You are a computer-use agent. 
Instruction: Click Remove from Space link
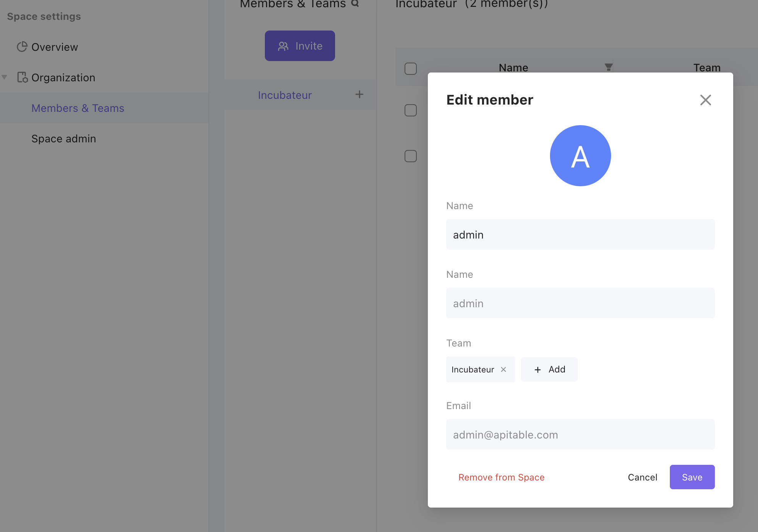[501, 477]
